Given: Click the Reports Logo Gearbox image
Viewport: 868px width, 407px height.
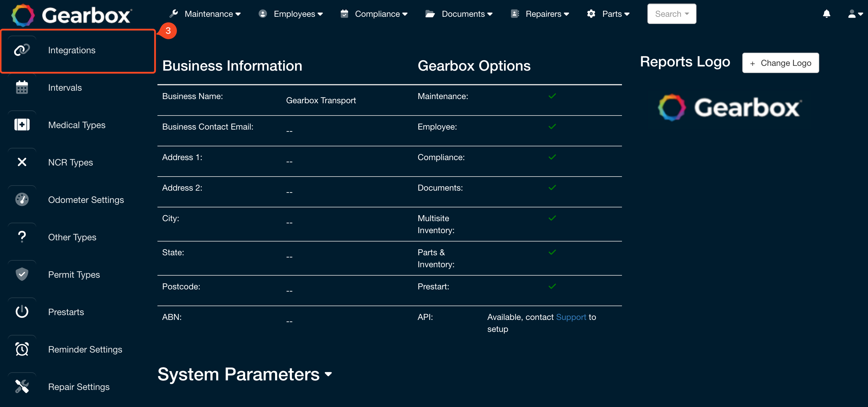Looking at the screenshot, I should coord(730,107).
